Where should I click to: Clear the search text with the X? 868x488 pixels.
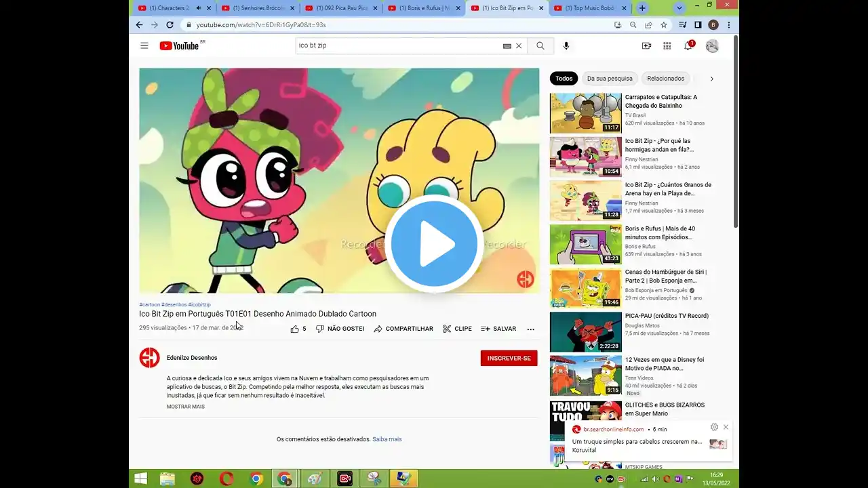point(519,46)
